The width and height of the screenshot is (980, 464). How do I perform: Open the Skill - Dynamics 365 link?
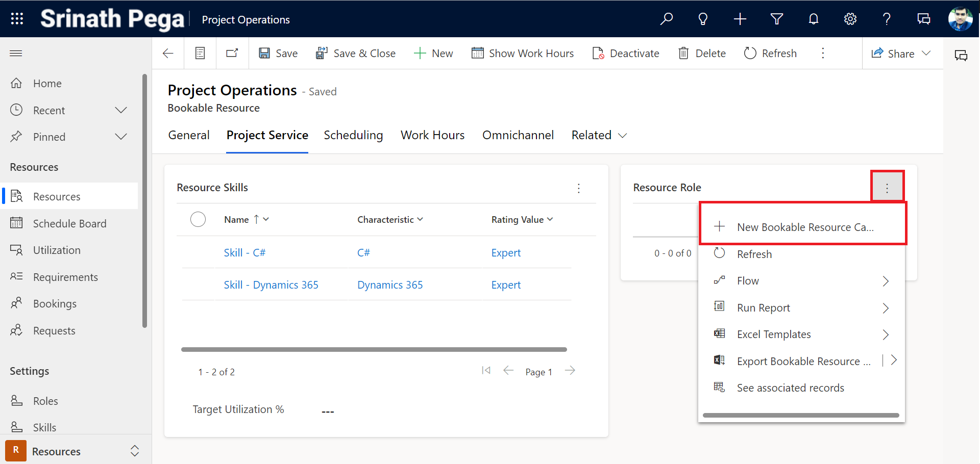pyautogui.click(x=271, y=285)
